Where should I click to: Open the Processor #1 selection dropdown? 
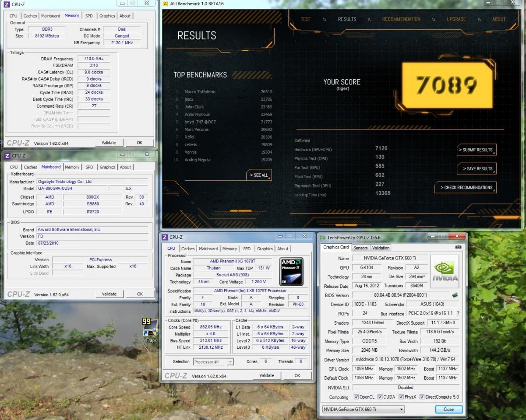[x=213, y=362]
